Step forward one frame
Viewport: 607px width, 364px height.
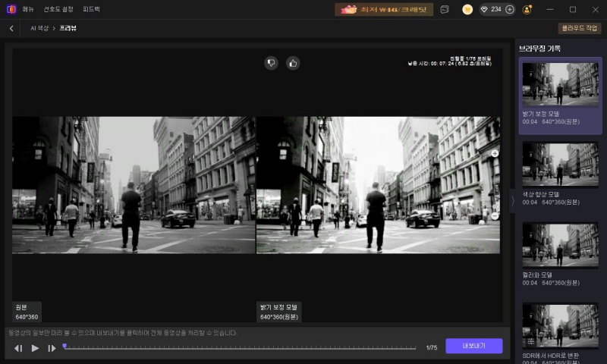pos(52,348)
